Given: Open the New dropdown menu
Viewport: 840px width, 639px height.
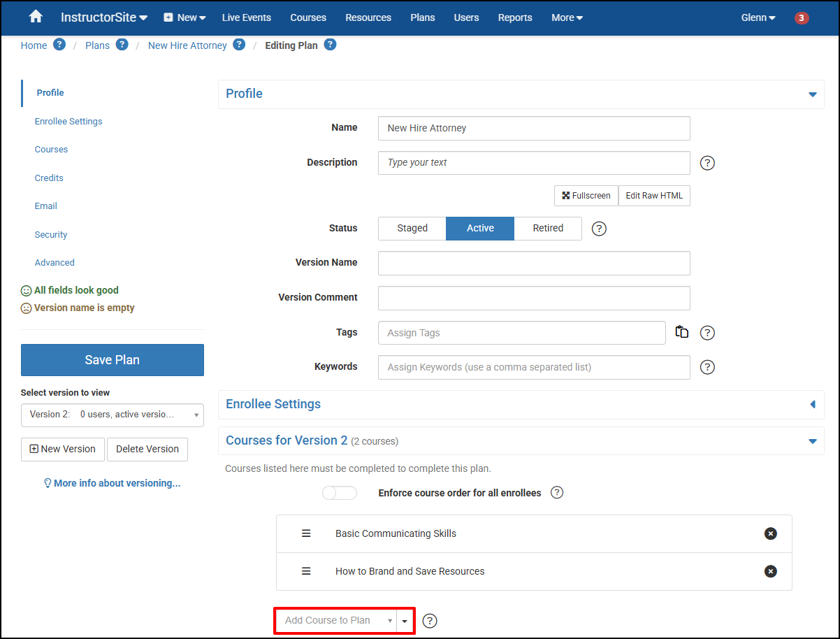Looking at the screenshot, I should [184, 17].
